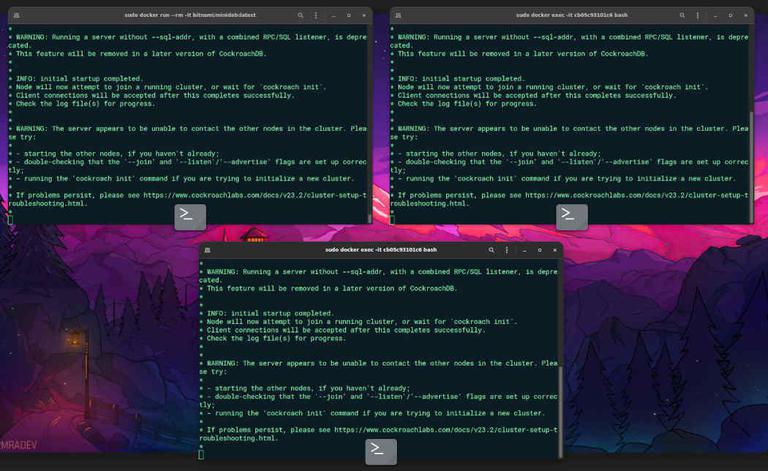Image resolution: width=768 pixels, height=471 pixels.
Task: Click the 'This feature will be removed' line in top-right terminal
Action: click(523, 54)
